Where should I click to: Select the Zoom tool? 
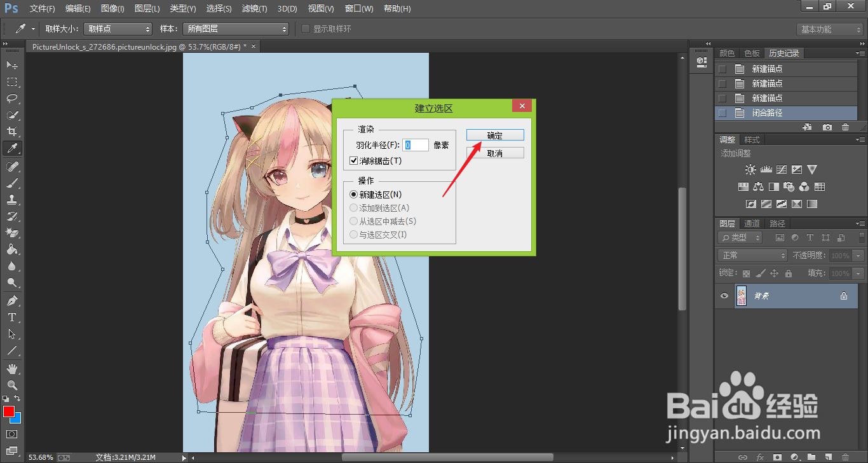pos(12,385)
